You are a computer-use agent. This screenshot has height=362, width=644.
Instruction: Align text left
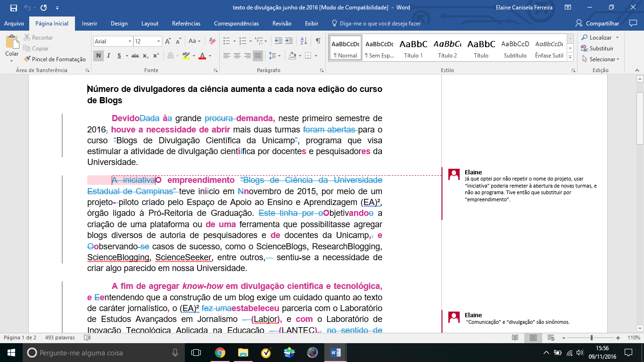(x=227, y=56)
